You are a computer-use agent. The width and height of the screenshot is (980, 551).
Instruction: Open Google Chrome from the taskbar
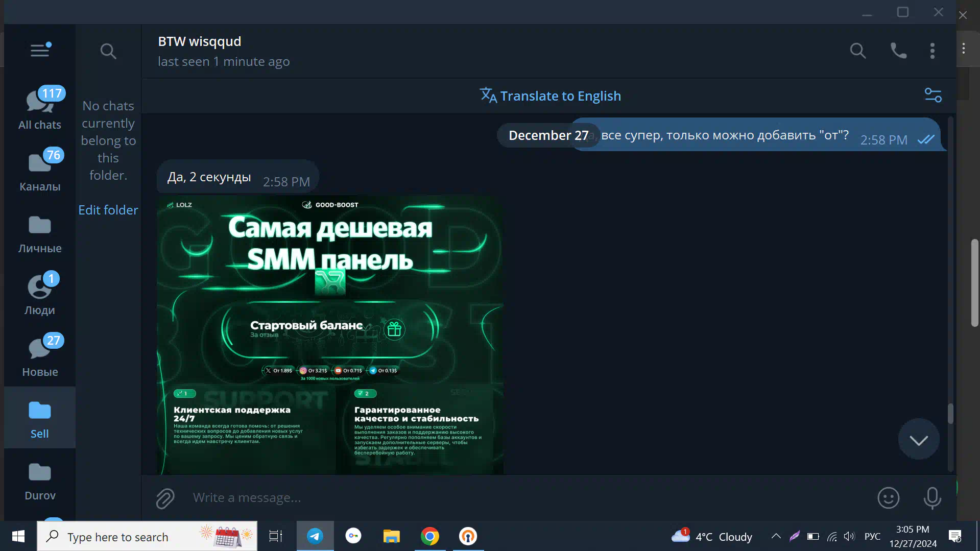click(x=430, y=536)
